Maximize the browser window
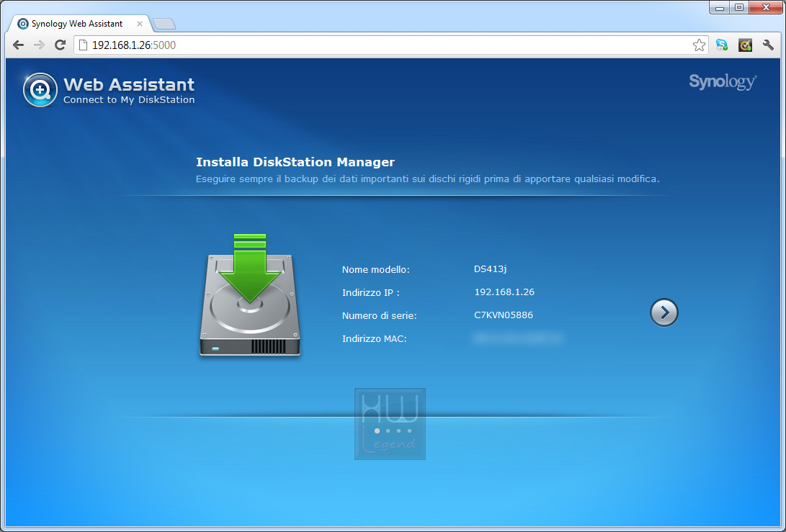The width and height of the screenshot is (786, 532). pos(739,7)
